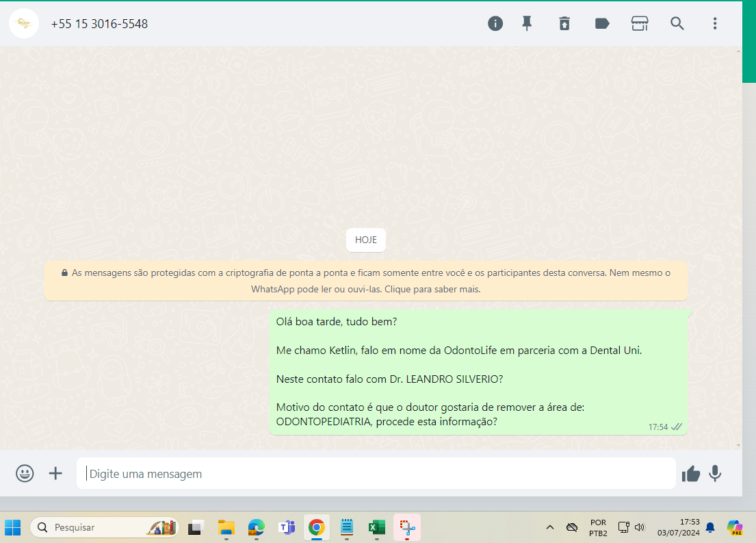The height and width of the screenshot is (543, 756).
Task: Open Microsoft Teams from taskbar
Action: [287, 527]
